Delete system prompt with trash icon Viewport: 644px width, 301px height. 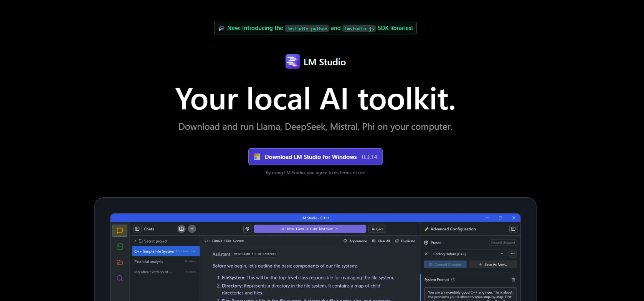[x=514, y=279]
